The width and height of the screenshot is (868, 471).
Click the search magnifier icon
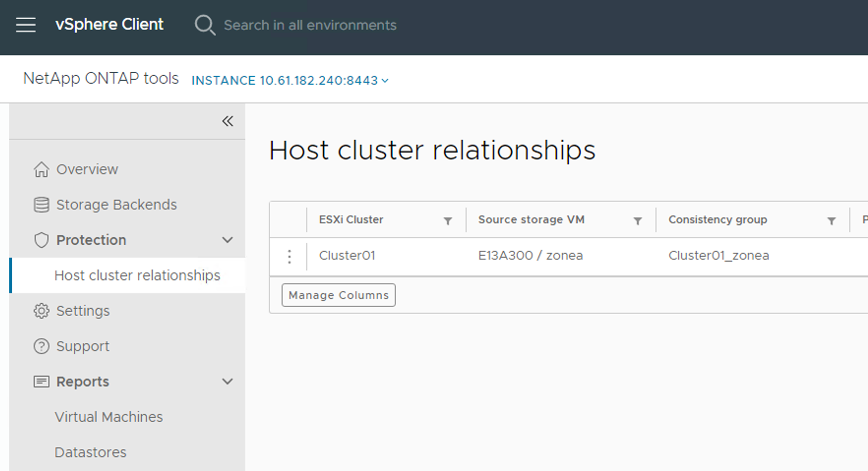click(x=205, y=25)
